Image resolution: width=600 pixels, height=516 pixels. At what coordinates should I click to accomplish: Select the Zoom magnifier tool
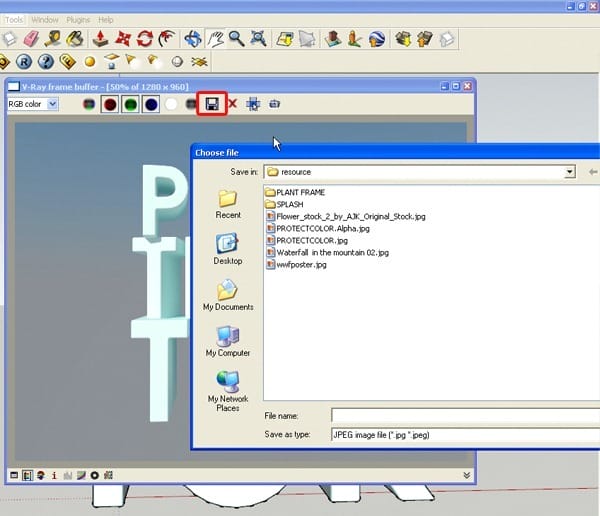[237, 39]
